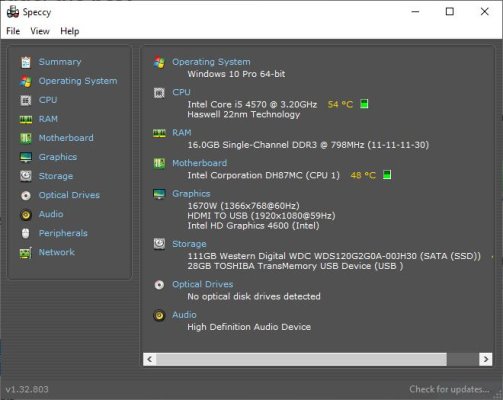This screenshot has width=503, height=400.
Task: Click the Storage disk icon in sidebar
Action: (x=26, y=176)
